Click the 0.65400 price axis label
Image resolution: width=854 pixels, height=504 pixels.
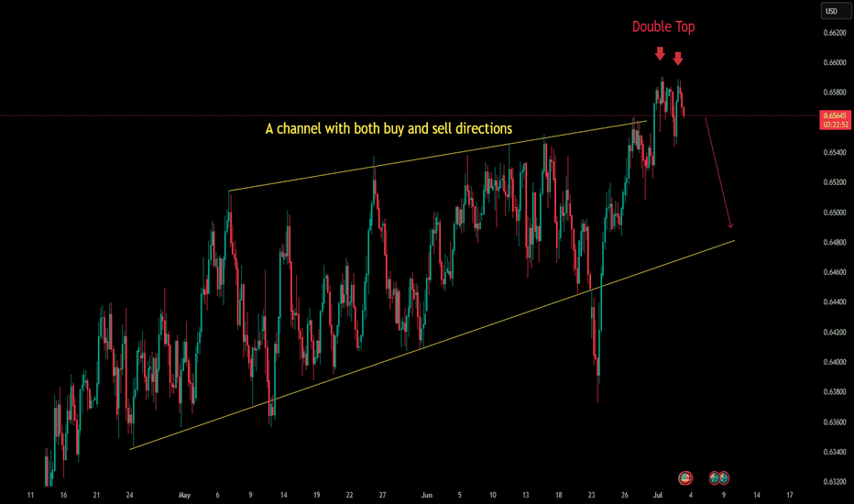pyautogui.click(x=835, y=152)
